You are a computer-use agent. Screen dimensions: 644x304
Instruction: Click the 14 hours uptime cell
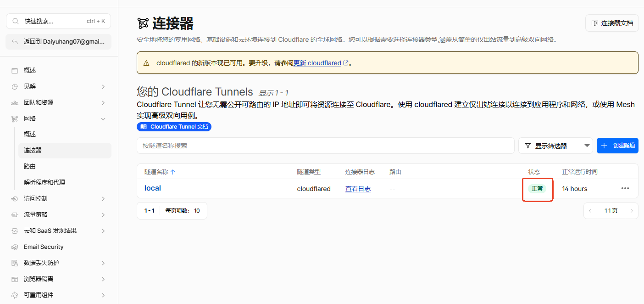(x=575, y=189)
